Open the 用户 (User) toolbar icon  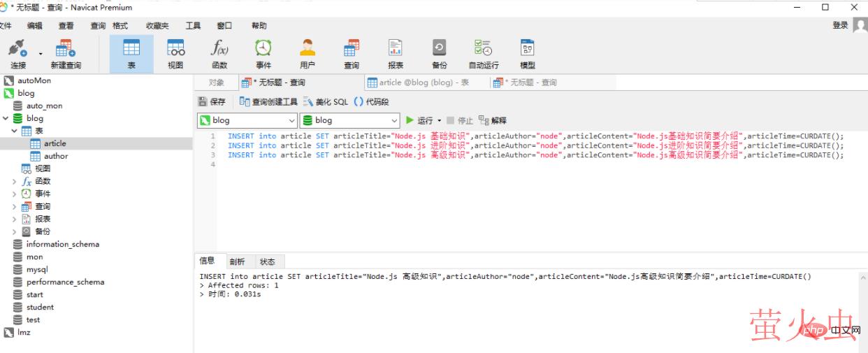coord(308,54)
